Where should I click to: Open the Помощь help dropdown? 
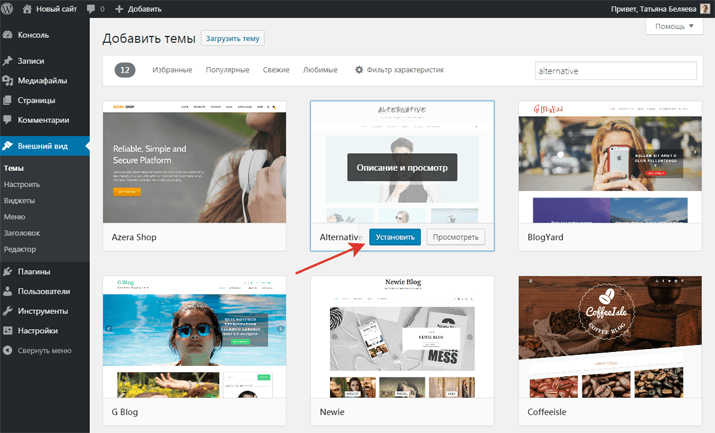coord(674,26)
